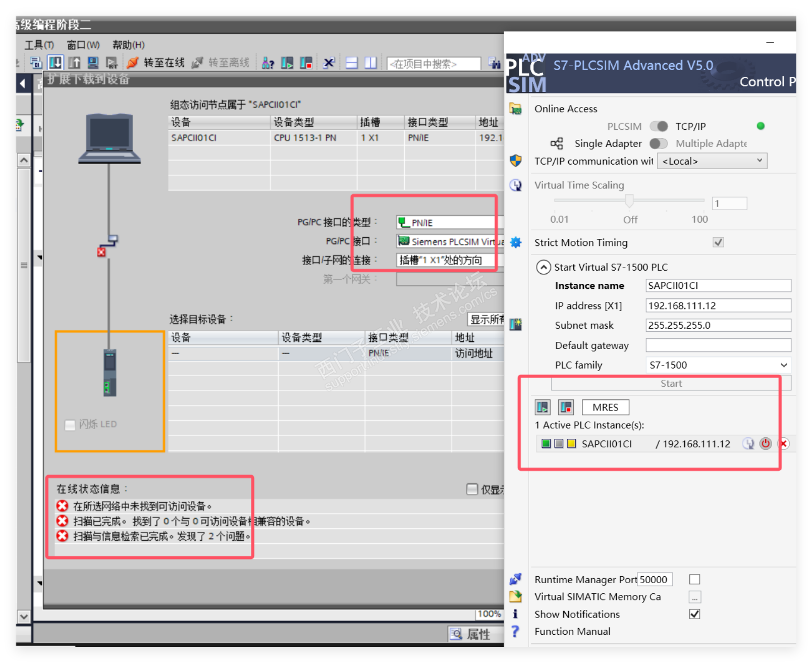
Task: Click the Runtime Manager Port arrows icon
Action: 515,579
